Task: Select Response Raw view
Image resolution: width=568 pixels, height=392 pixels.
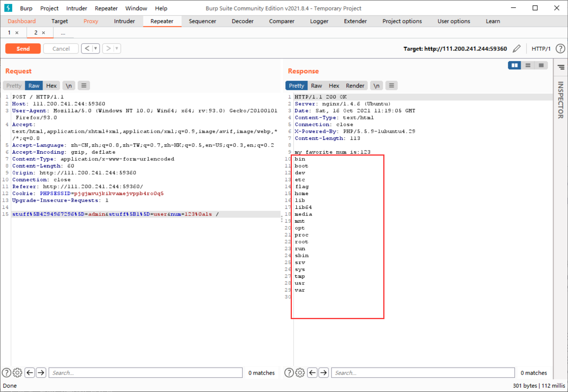Action: [316, 85]
